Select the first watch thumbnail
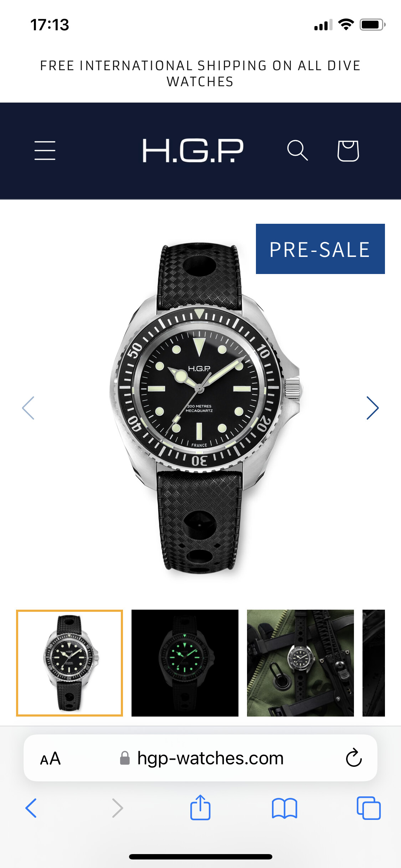 coord(70,663)
